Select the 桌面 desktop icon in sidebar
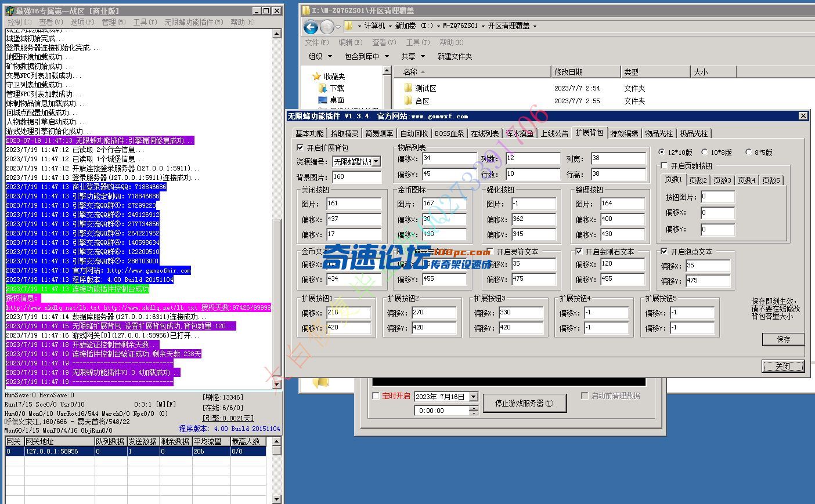The image size is (815, 504). pos(323,100)
